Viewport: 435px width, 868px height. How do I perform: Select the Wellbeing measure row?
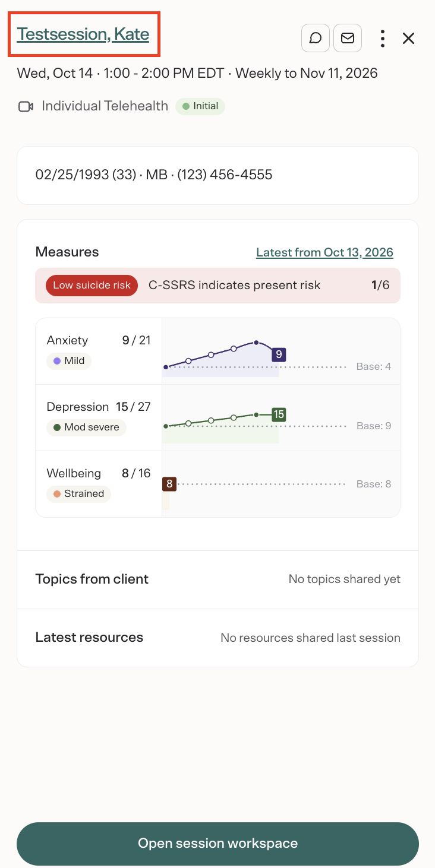pos(218,484)
